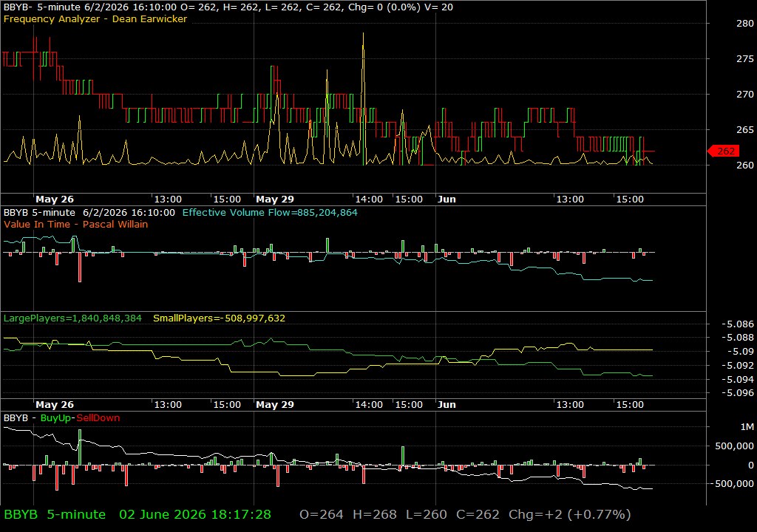
Task: Click 'BBYB 5-minute' in the bottom status bar
Action: 55,514
